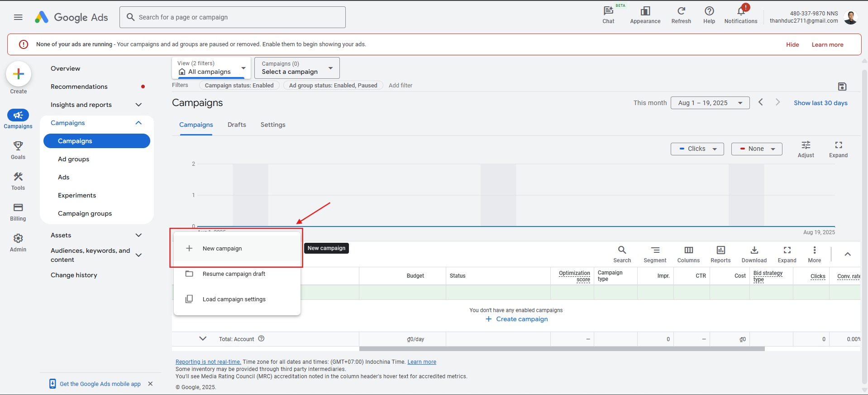Open the Goals trophy icon
Screen dimensions: 868x395
18,146
